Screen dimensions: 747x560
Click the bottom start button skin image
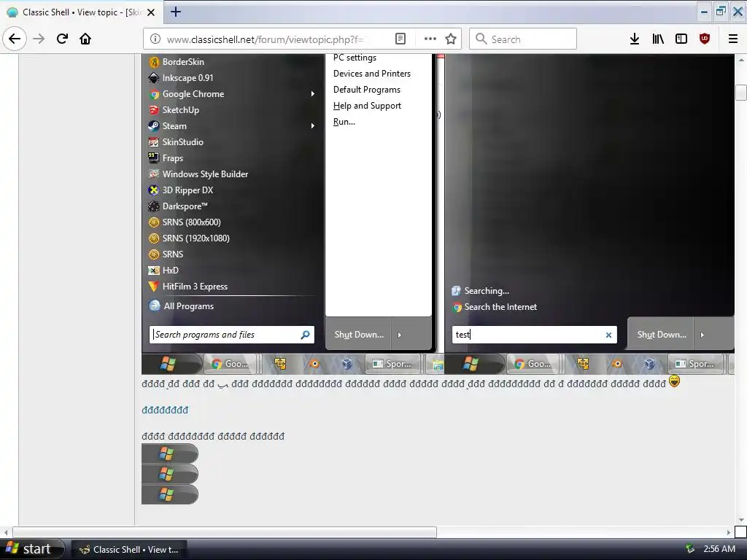[169, 495]
